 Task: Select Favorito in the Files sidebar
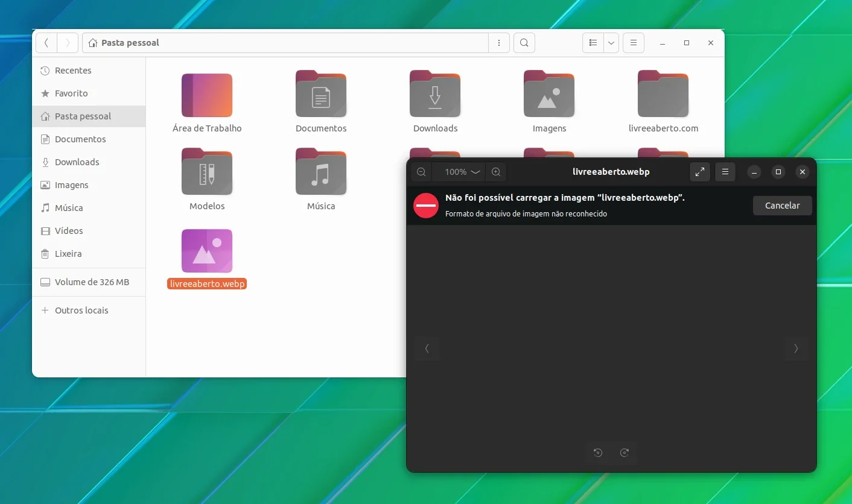[x=89, y=93]
